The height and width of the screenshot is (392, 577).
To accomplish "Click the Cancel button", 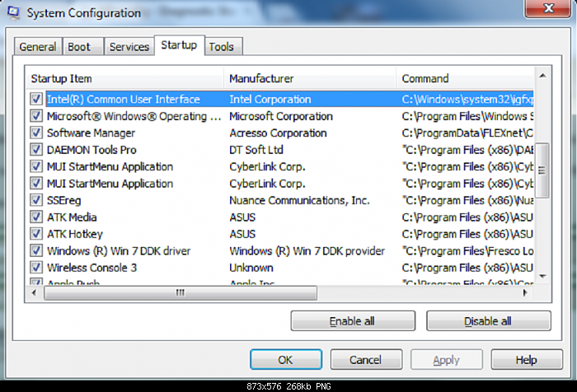I will tap(366, 360).
